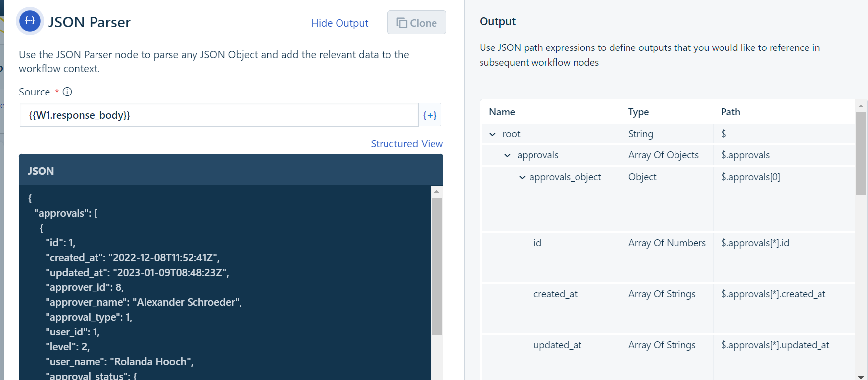Select the id row name

point(537,243)
